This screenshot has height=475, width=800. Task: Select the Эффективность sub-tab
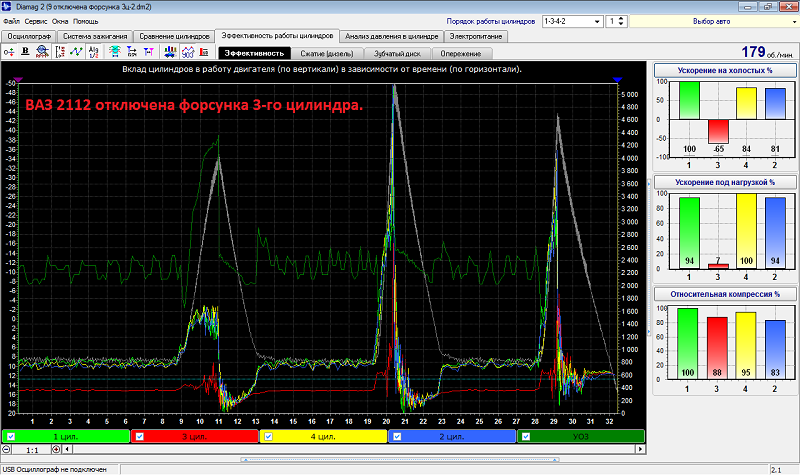(254, 53)
